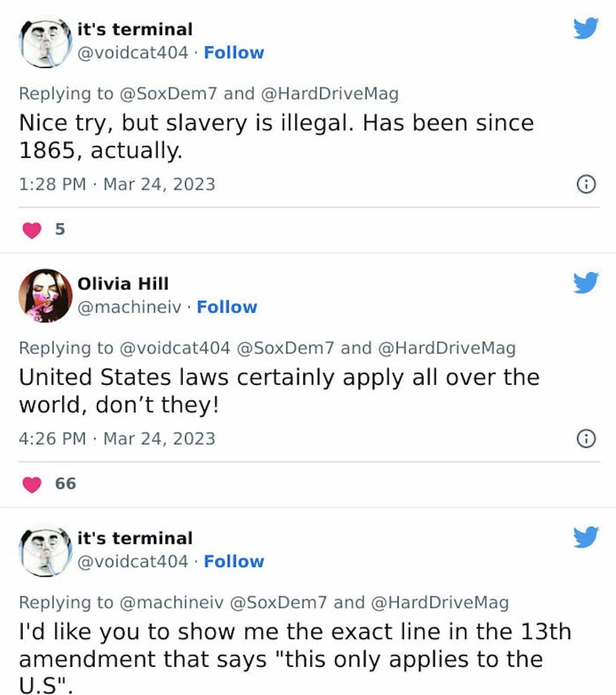616x695 pixels.
Task: Click the Twitter bird icon on first tweet
Action: pyautogui.click(x=586, y=28)
